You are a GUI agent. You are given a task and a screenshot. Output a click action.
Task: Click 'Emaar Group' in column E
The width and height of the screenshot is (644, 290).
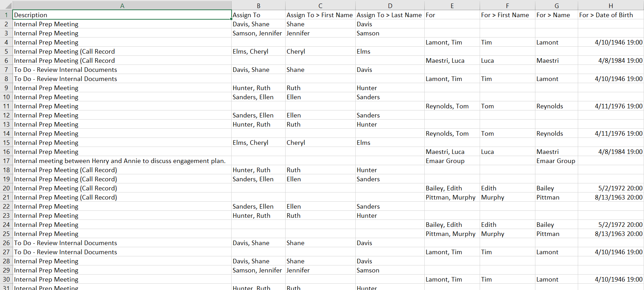(445, 161)
